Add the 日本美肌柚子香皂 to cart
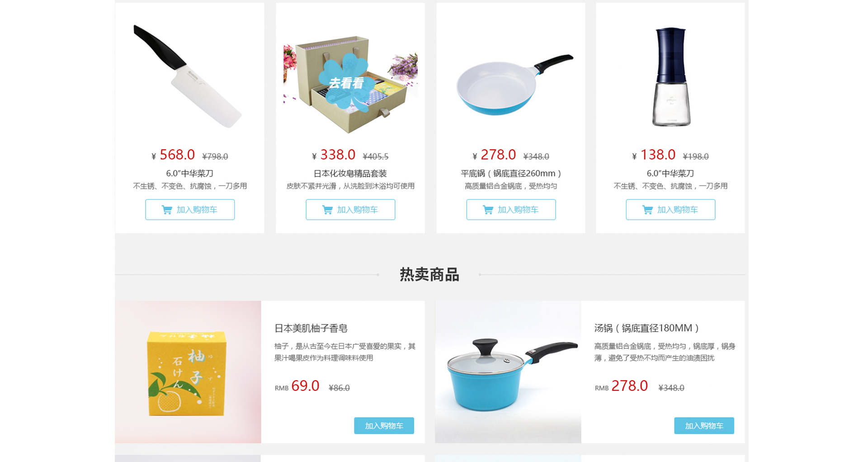 (384, 426)
